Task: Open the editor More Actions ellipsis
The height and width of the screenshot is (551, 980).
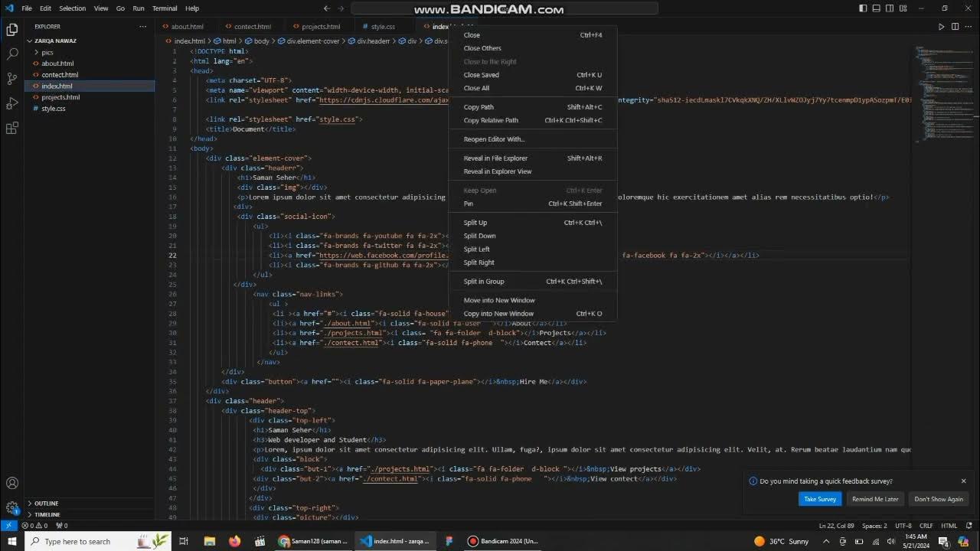Action: (969, 26)
